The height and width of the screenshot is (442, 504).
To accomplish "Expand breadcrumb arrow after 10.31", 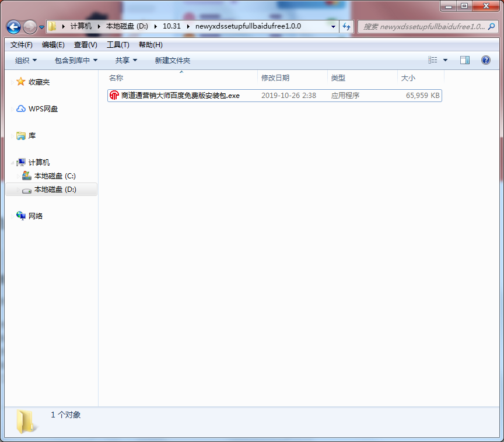I will (x=188, y=26).
